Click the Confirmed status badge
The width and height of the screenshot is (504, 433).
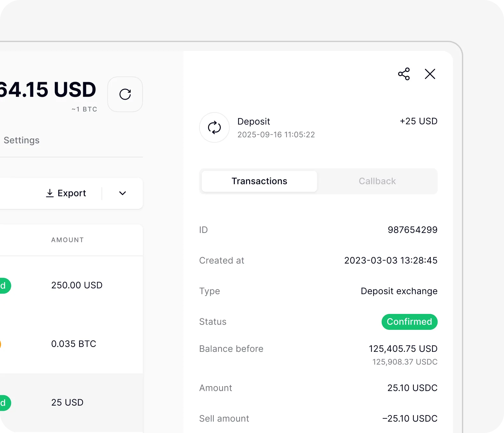[409, 322]
